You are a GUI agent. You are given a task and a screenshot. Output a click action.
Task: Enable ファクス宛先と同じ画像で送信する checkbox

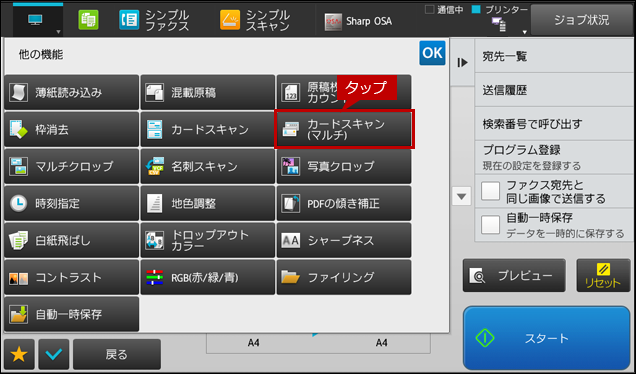click(x=490, y=191)
